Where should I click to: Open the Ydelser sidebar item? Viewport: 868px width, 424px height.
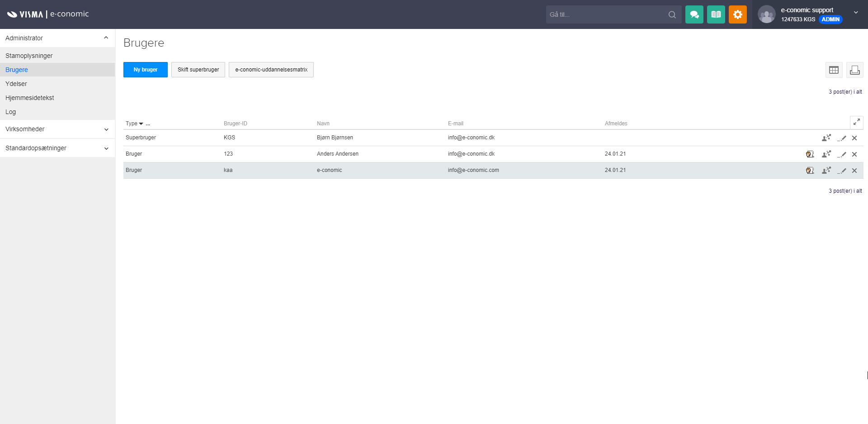[16, 84]
